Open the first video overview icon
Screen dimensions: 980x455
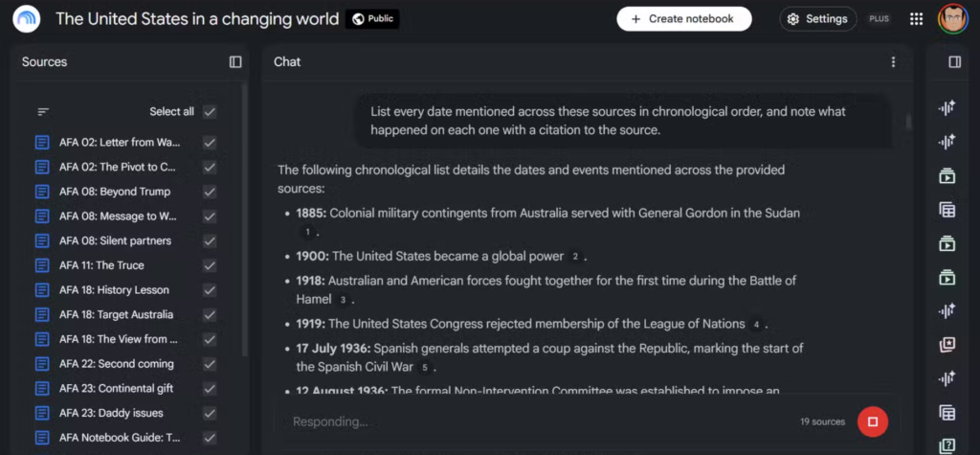(947, 176)
